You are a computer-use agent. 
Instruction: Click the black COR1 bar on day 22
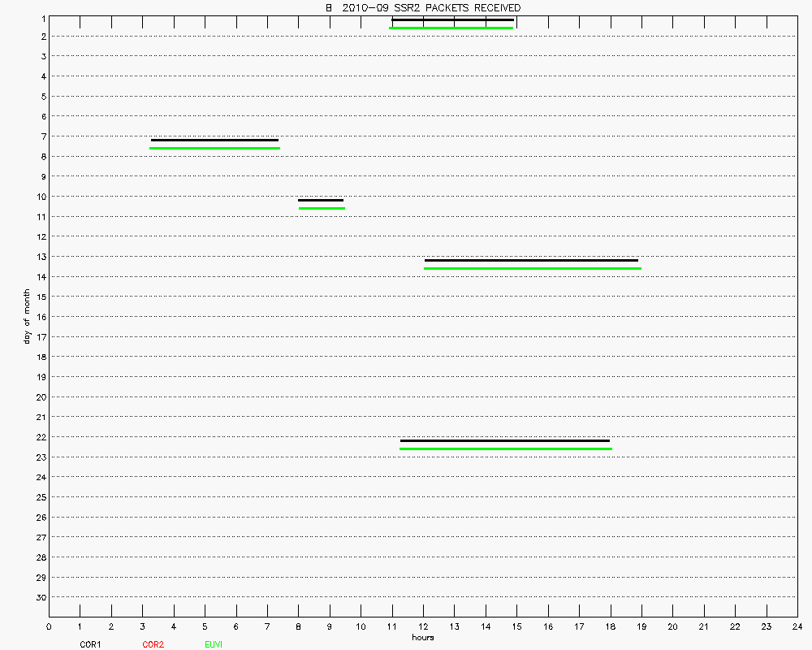(x=504, y=440)
